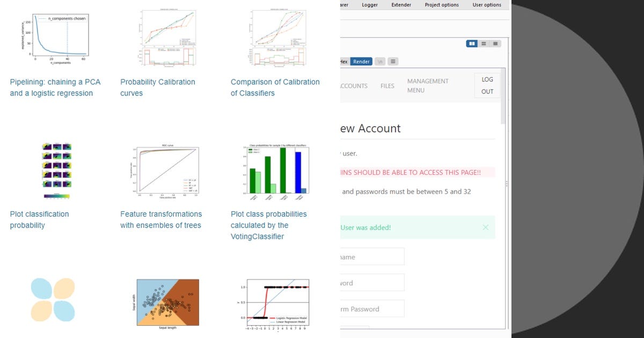Open the 'Probability Calibration curves' example link
The height and width of the screenshot is (338, 644).
tap(157, 87)
